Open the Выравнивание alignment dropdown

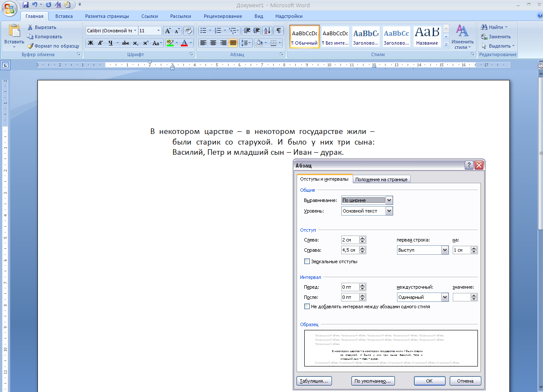[389, 200]
